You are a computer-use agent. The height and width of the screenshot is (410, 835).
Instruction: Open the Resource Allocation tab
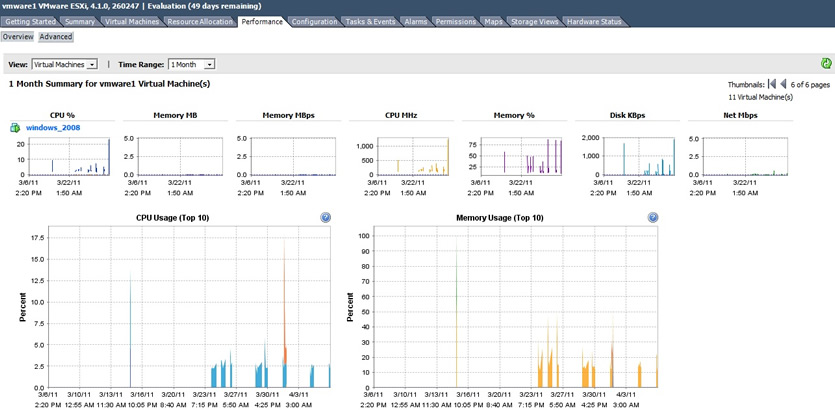201,21
